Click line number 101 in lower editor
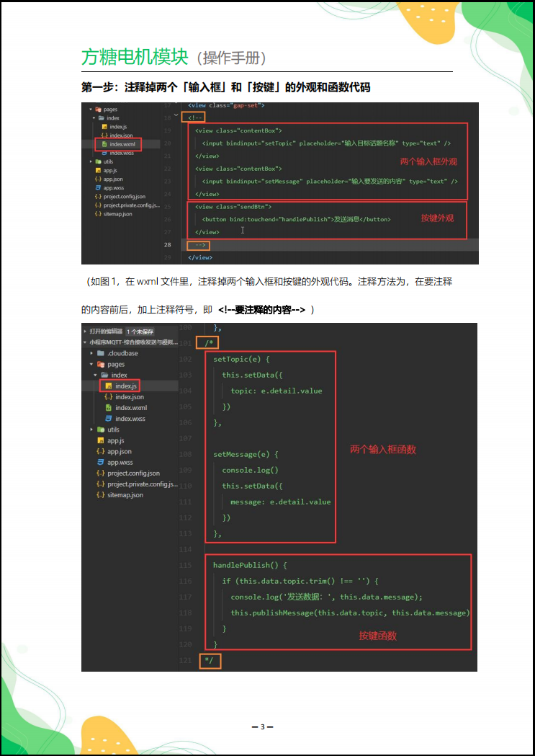Image resolution: width=535 pixels, height=756 pixels. tap(185, 343)
